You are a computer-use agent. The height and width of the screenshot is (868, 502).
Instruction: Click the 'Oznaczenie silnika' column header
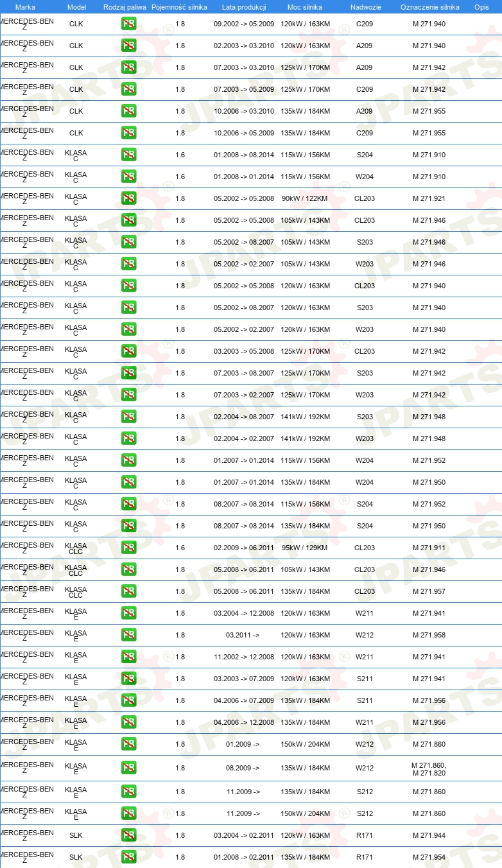(429, 7)
